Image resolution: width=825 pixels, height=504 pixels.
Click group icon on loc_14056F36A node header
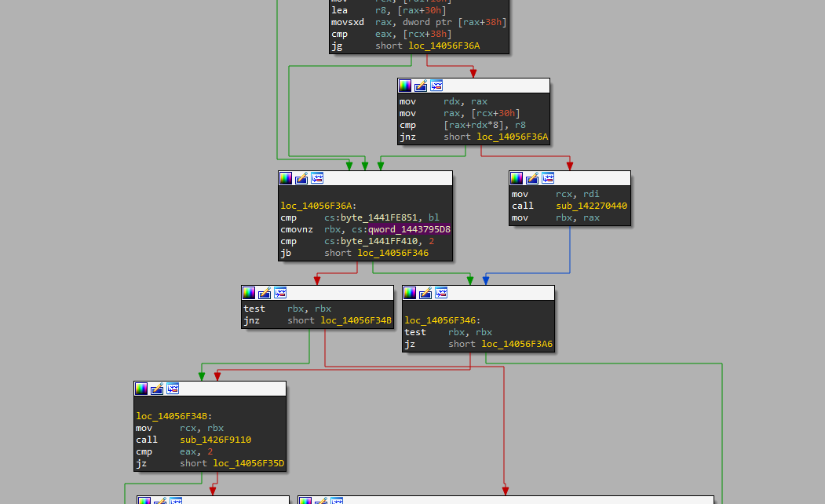click(x=317, y=178)
